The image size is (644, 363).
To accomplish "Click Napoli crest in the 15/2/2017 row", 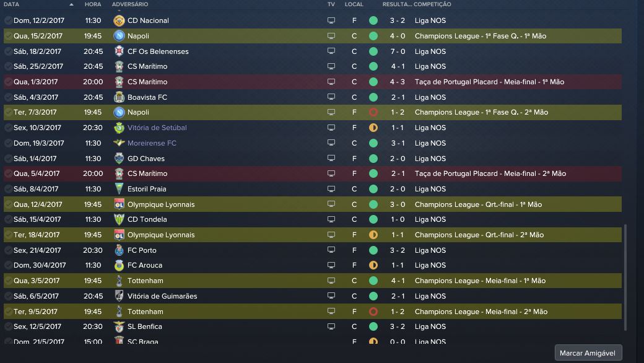I will [x=120, y=36].
